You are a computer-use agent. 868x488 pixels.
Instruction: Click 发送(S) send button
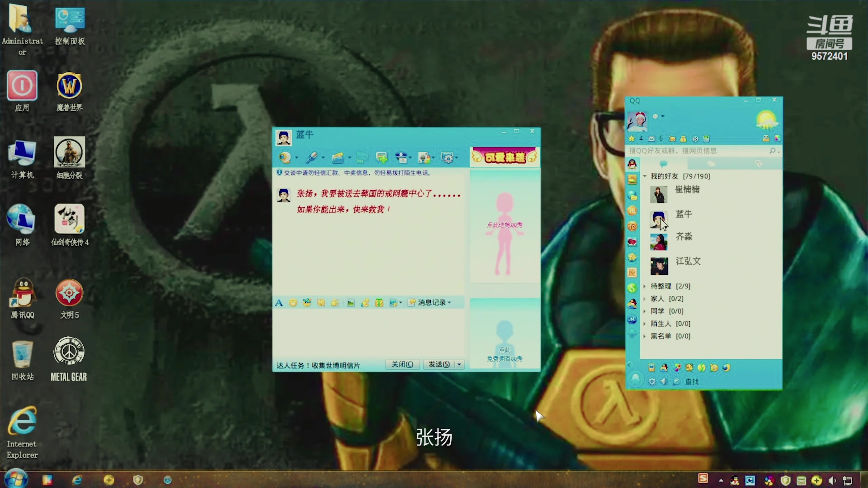point(439,364)
